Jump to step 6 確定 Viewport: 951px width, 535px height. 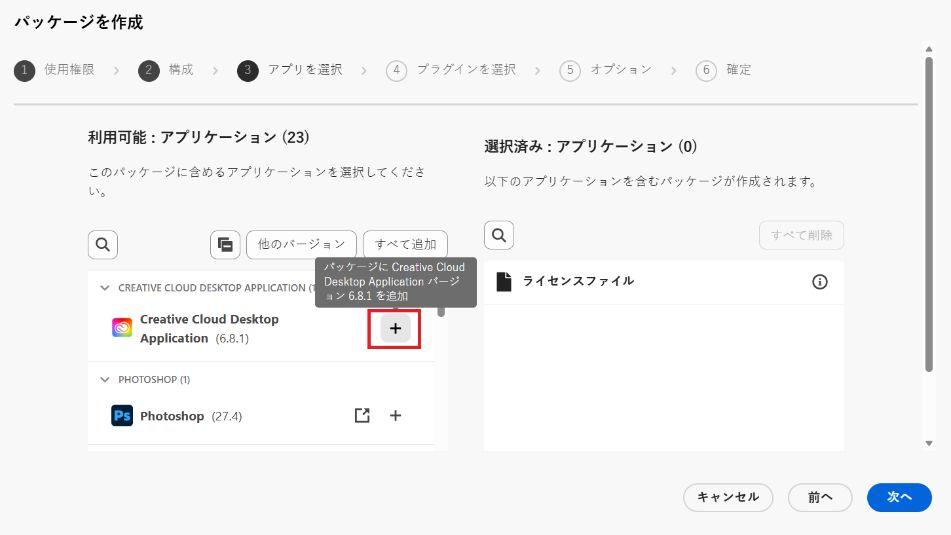[x=724, y=70]
